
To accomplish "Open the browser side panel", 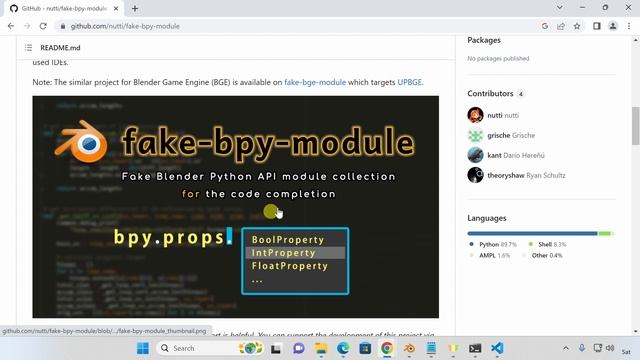I will (597, 26).
